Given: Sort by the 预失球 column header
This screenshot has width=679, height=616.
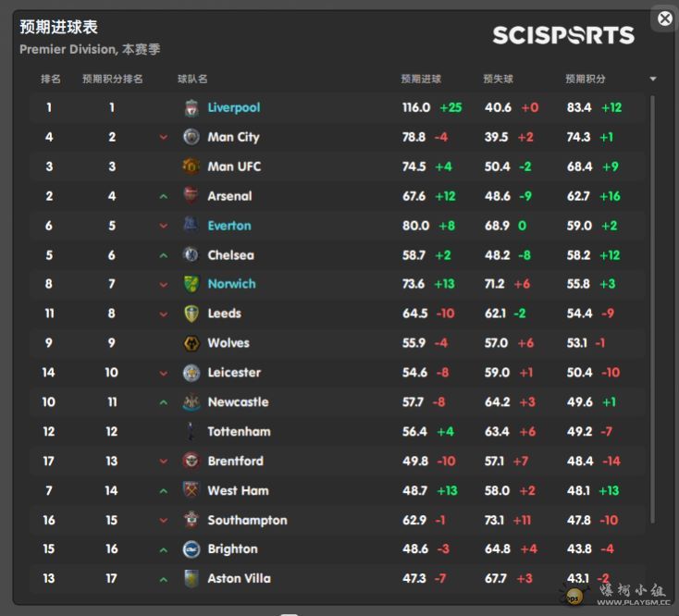Looking at the screenshot, I should click(x=498, y=79).
